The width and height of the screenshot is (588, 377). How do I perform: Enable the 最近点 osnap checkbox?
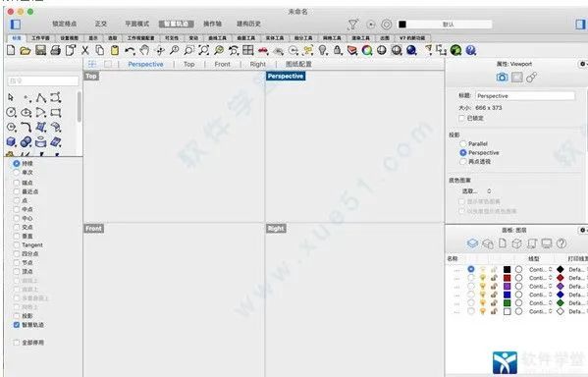point(16,191)
